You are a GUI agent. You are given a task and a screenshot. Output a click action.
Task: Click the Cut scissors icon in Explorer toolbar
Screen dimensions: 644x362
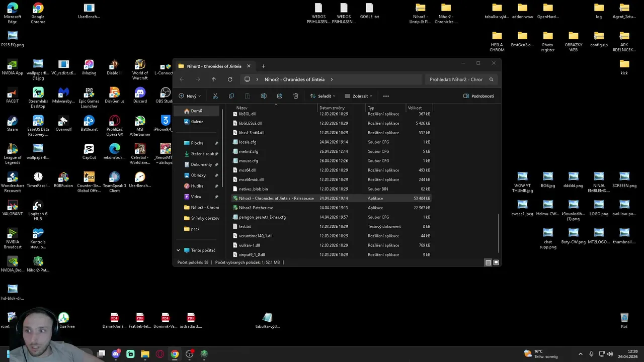[215, 96]
